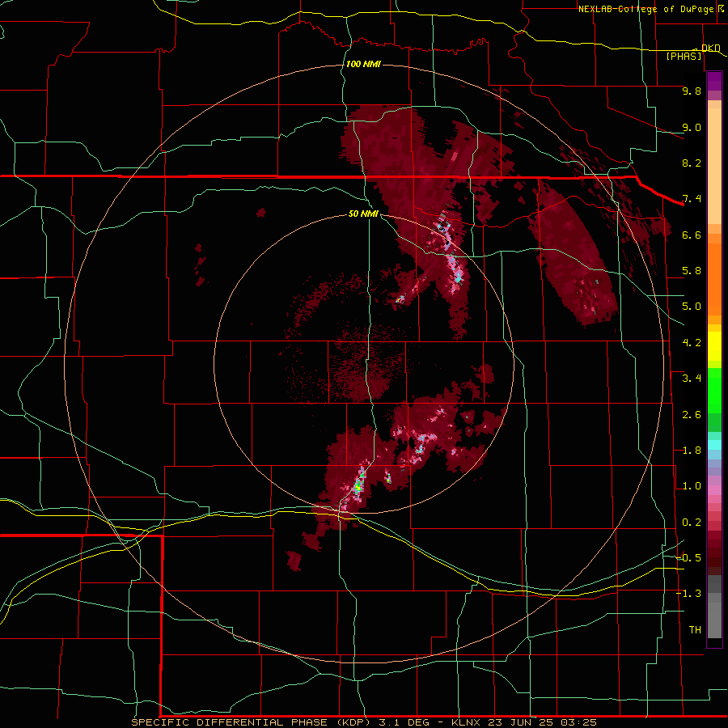
Task: Click the 8.2 color scale value
Action: click(692, 163)
